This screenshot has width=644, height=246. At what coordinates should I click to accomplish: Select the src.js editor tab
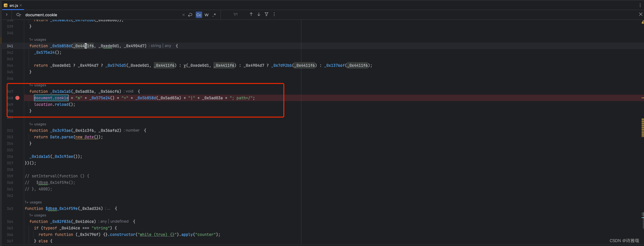pos(13,5)
